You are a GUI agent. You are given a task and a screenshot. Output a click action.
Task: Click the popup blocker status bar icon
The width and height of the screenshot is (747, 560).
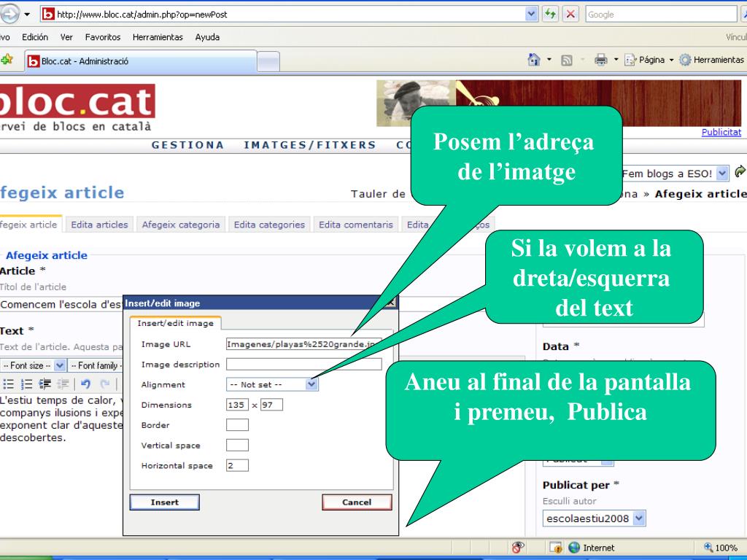(555, 547)
